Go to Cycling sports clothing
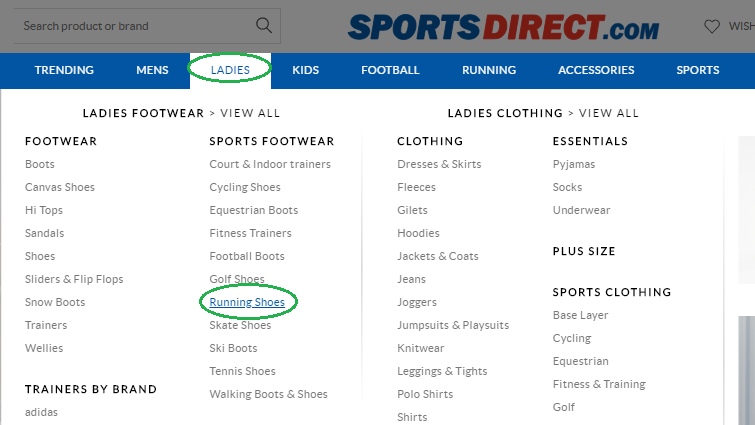 [x=572, y=338]
